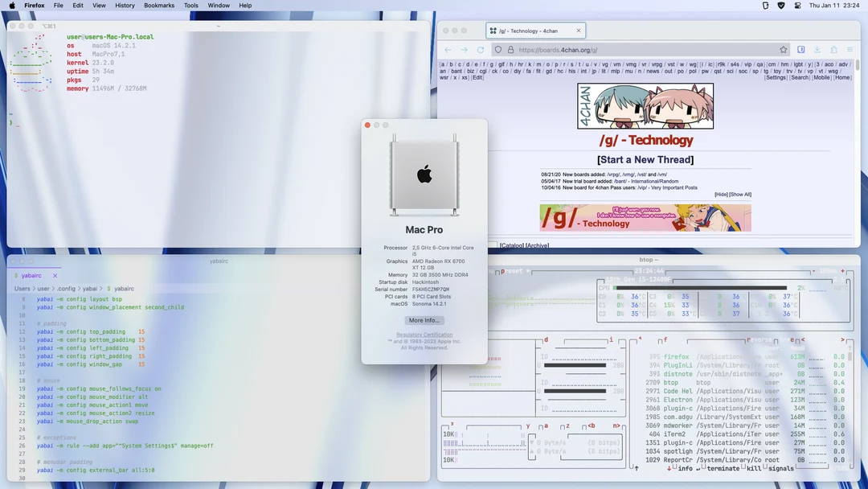Open the Apple menu in the menu bar
Viewport: 868px width, 489px height.
point(11,6)
